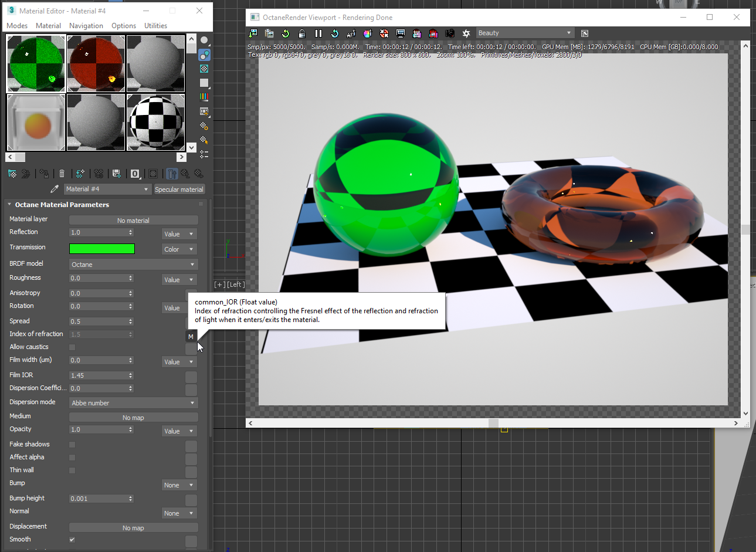Click the Material Editor Options icon

204,126
